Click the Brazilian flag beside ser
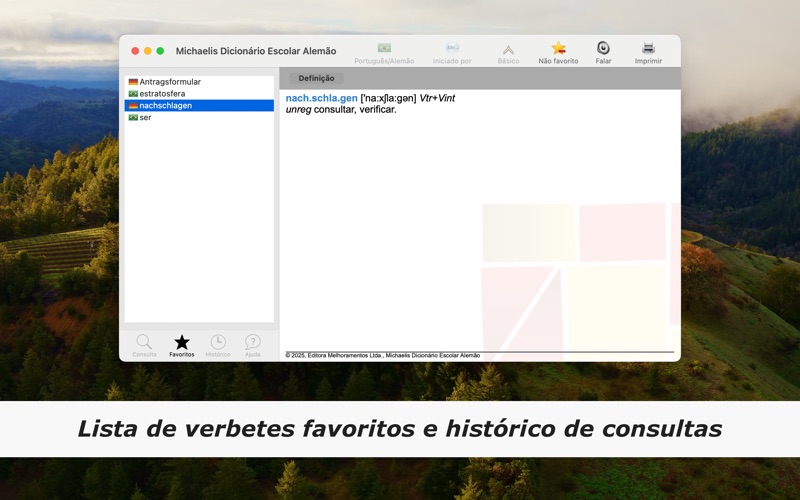The width and height of the screenshot is (800, 500). coord(133,117)
